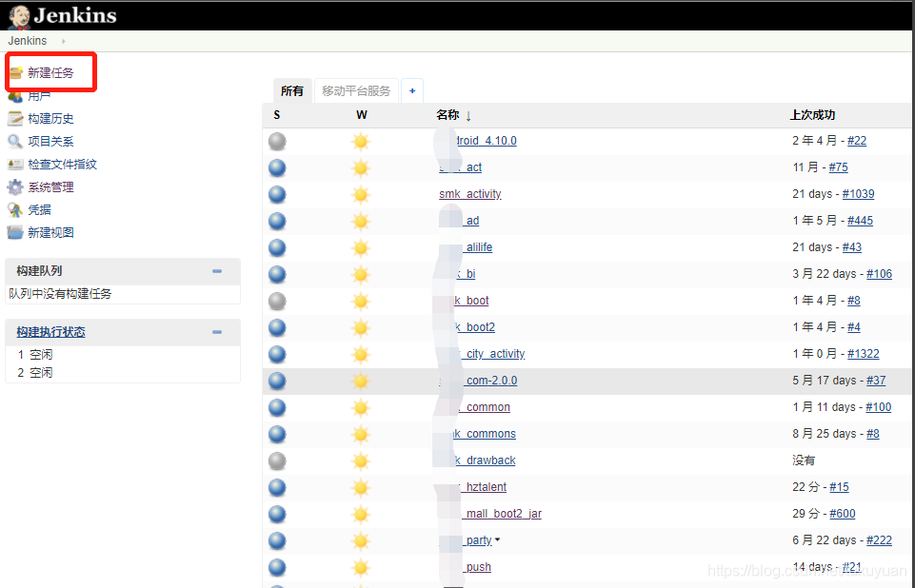Click the 构建历史 notepad icon

tap(15, 118)
